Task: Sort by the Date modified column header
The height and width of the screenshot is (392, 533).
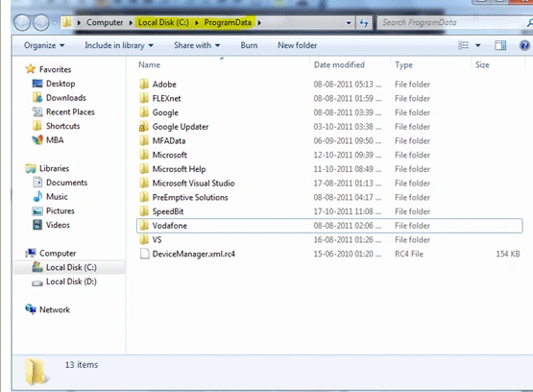Action: coord(339,65)
